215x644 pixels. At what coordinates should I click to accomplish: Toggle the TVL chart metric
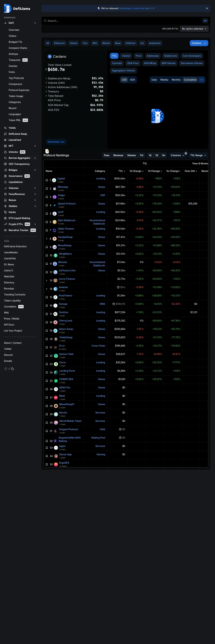tap(114, 56)
